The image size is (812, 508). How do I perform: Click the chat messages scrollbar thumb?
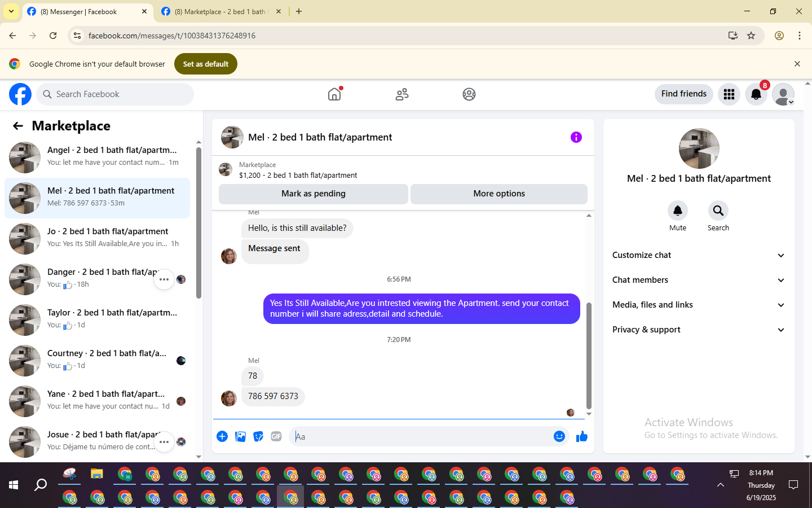589,355
